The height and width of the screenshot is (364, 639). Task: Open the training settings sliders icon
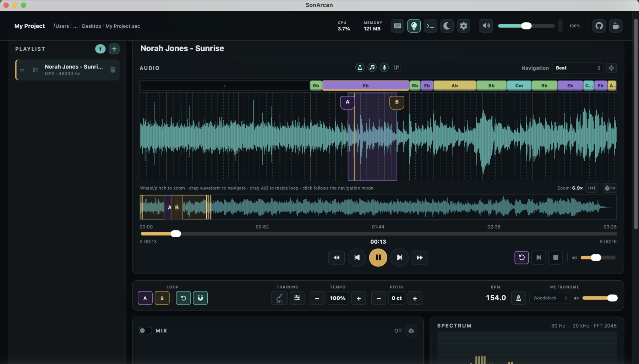(297, 298)
